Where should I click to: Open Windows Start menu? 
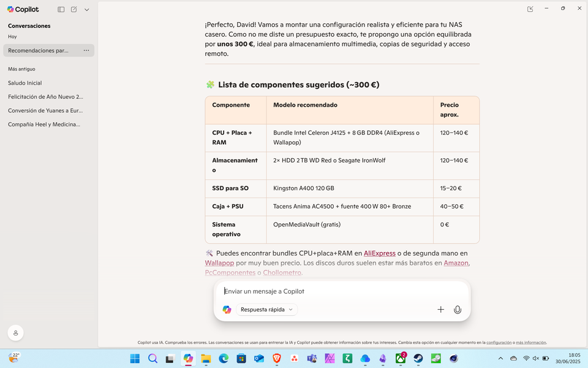135,359
